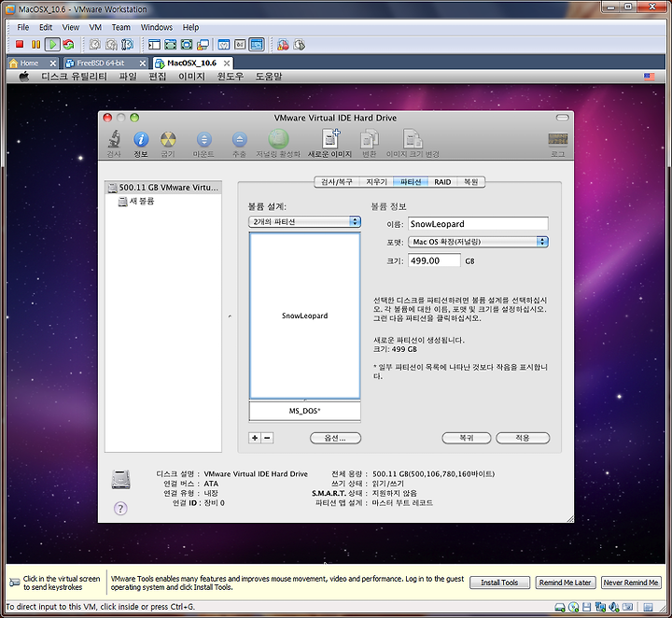
Task: Select the 검사/복구 (First Aid) tab
Action: click(x=337, y=182)
